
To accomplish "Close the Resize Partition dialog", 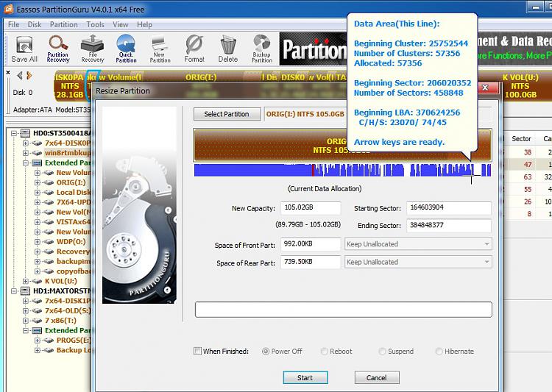I will pos(486,88).
